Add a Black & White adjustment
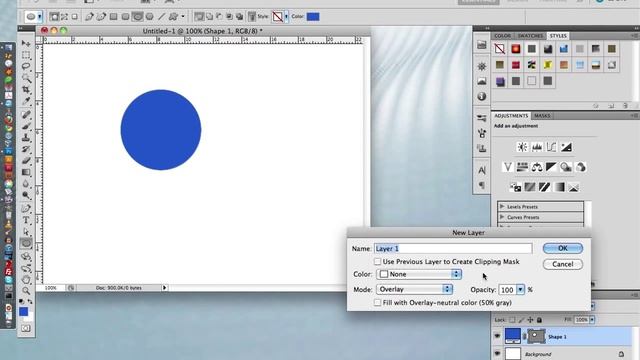640x360 pixels. click(x=551, y=167)
